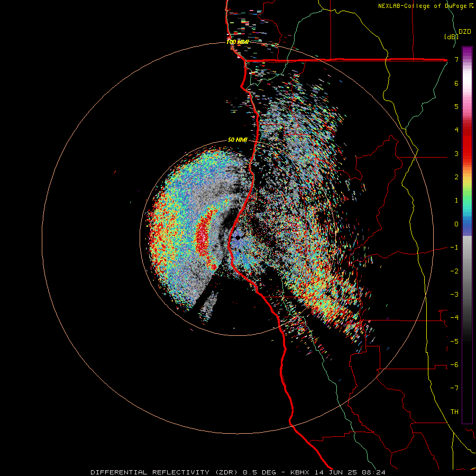Click the legend value -2

point(454,271)
